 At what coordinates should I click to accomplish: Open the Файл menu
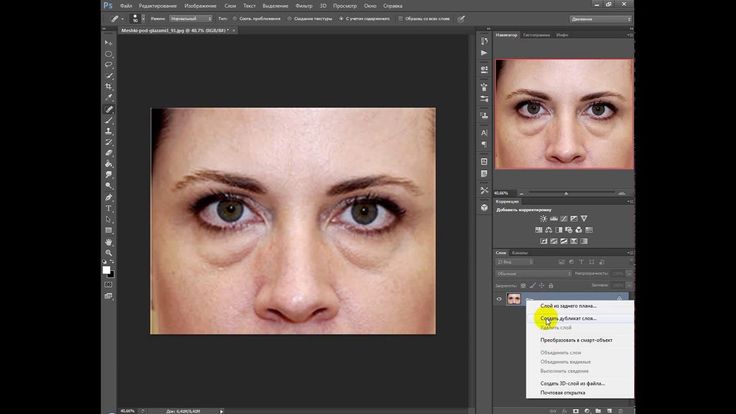click(x=126, y=6)
